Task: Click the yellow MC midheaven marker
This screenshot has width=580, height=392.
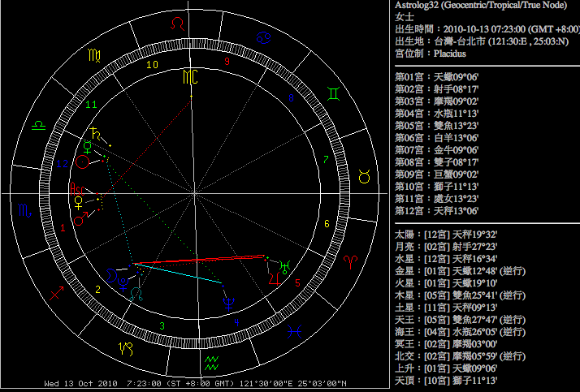Action: pos(190,78)
